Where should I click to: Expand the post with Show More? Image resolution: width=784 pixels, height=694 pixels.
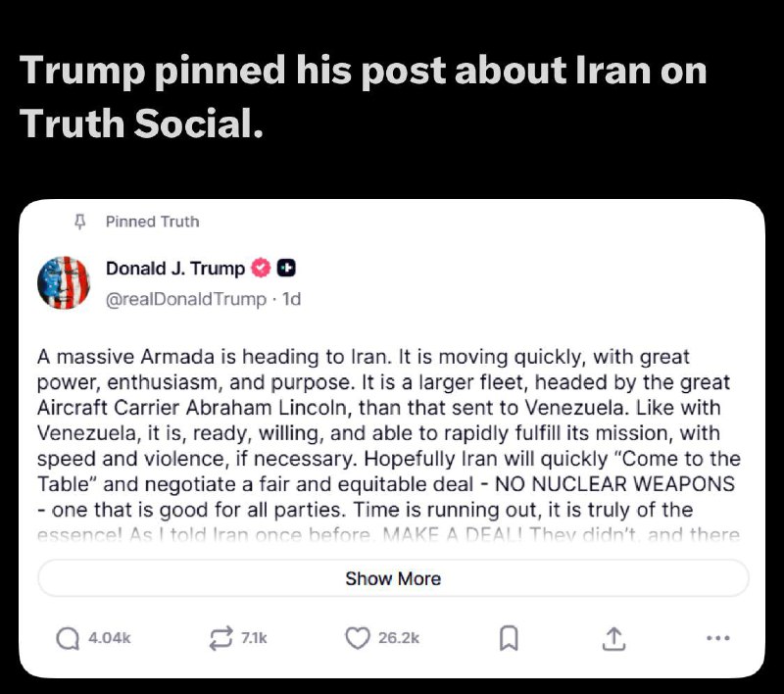[x=392, y=578]
